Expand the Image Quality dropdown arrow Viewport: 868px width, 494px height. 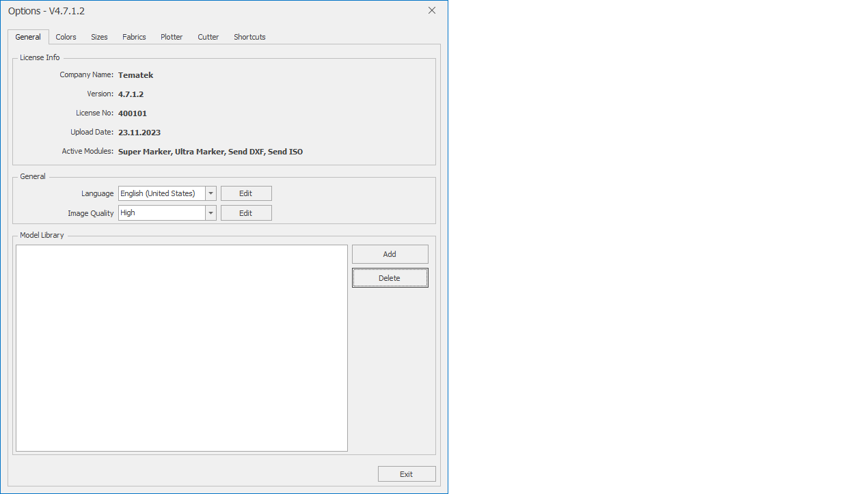[211, 213]
